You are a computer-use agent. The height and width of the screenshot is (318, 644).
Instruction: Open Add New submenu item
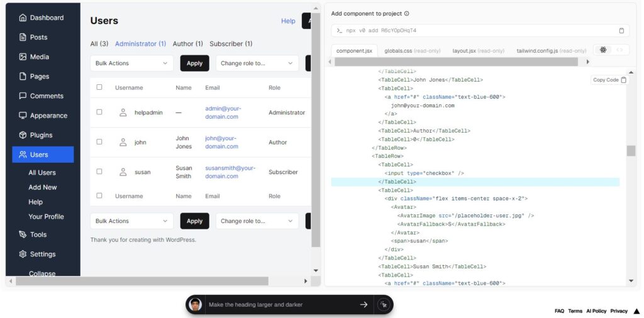[43, 187]
